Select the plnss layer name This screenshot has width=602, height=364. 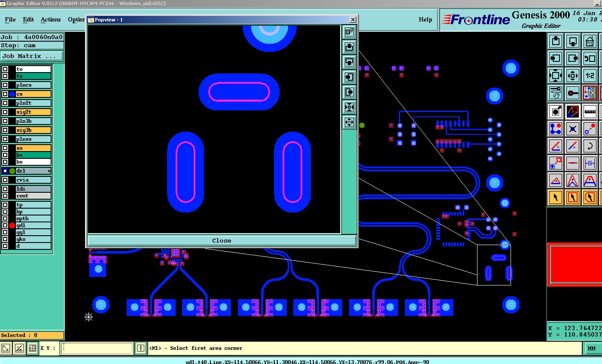[x=33, y=139]
